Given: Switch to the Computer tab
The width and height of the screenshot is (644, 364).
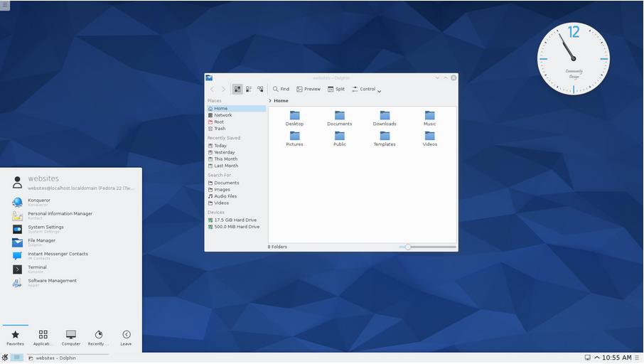Looking at the screenshot, I should tap(70, 338).
